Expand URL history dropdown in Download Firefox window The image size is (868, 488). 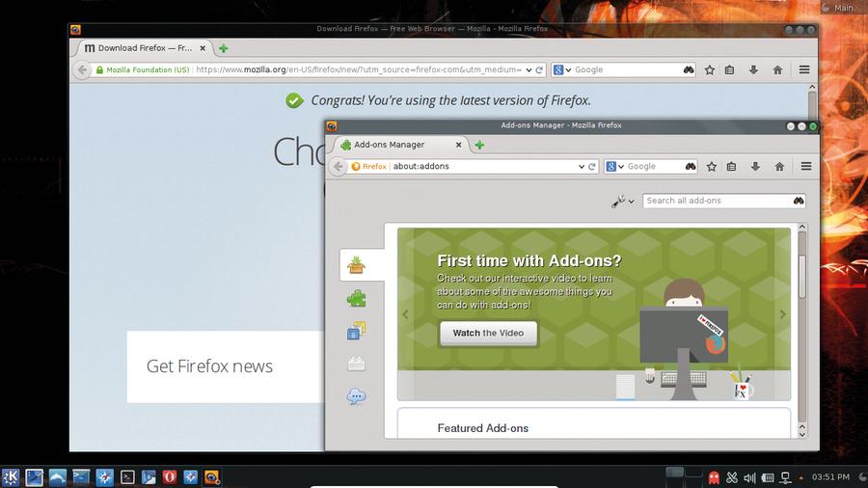529,70
